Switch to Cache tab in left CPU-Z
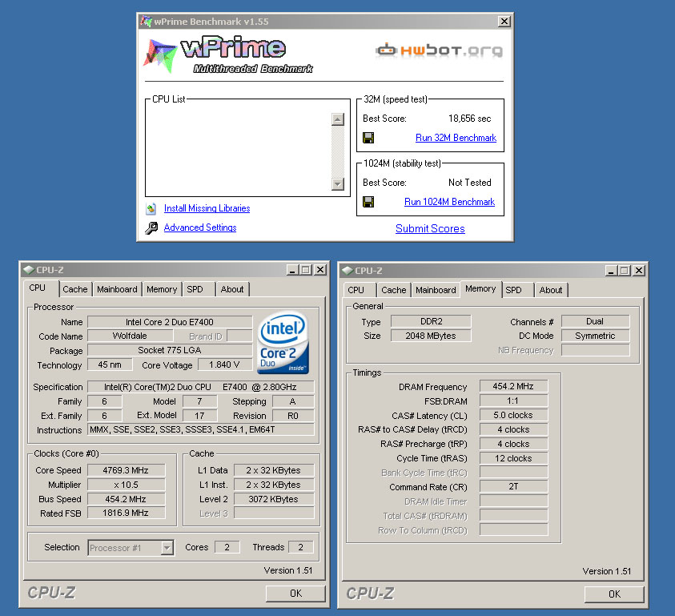 [x=75, y=289]
